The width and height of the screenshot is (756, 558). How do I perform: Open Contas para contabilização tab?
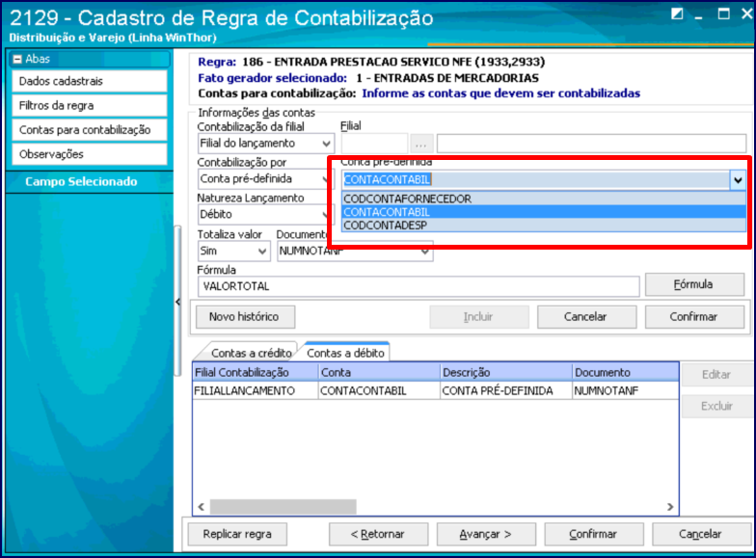point(90,130)
